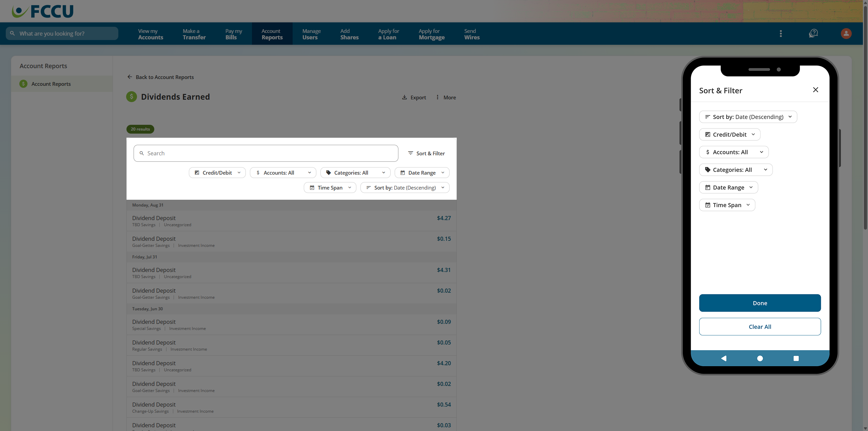Open the $0.15 Goal-Getter Savings Dividend Deposit

click(x=291, y=242)
